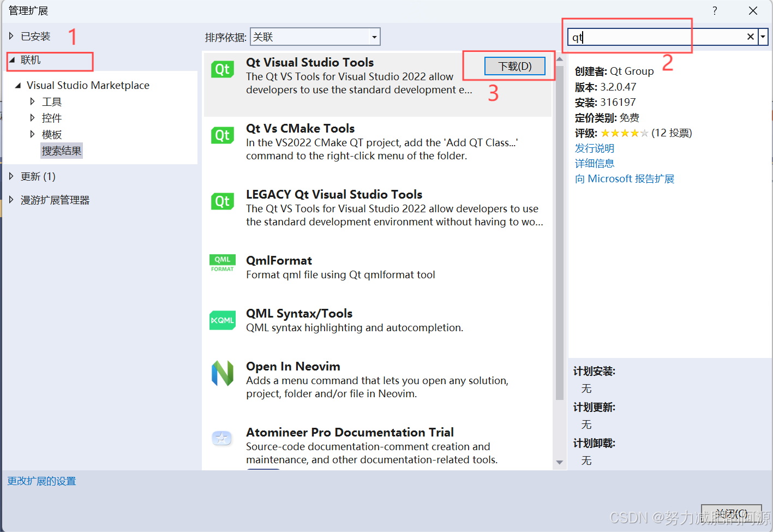773x532 pixels.
Task: Select the 搜索结果 tree item
Action: [62, 151]
